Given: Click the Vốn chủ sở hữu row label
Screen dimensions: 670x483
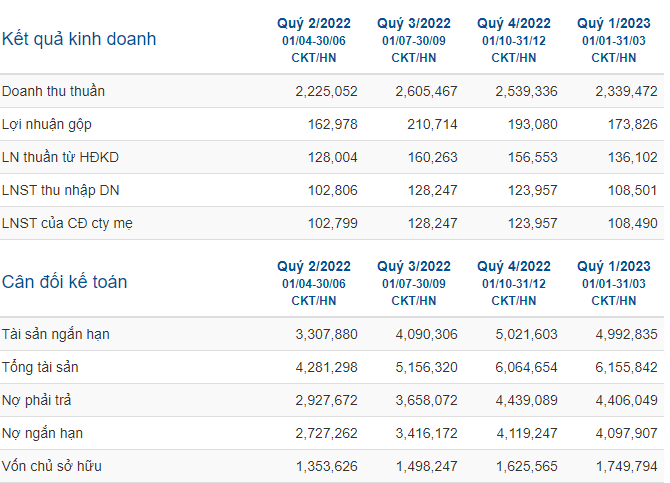Looking at the screenshot, I should (x=52, y=466).
